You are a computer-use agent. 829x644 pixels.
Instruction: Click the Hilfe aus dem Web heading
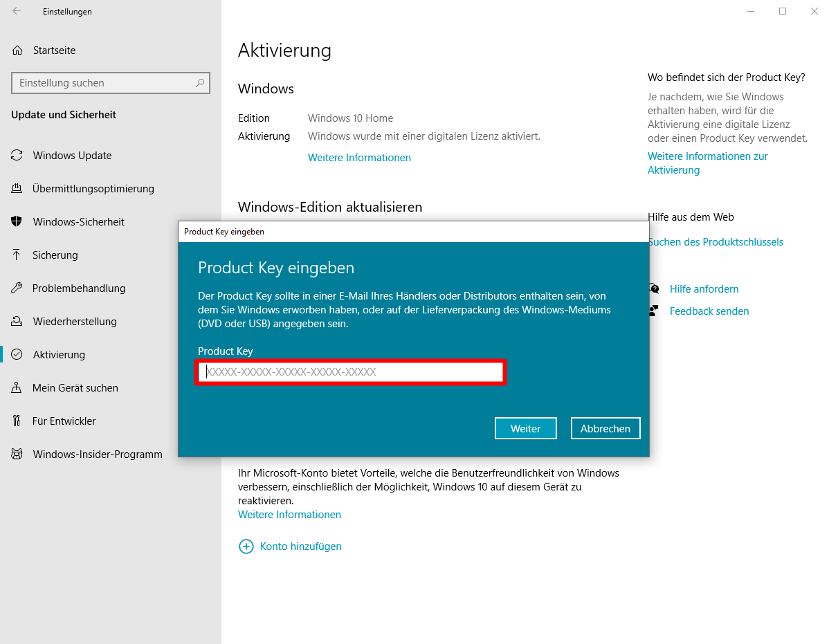[x=691, y=217]
